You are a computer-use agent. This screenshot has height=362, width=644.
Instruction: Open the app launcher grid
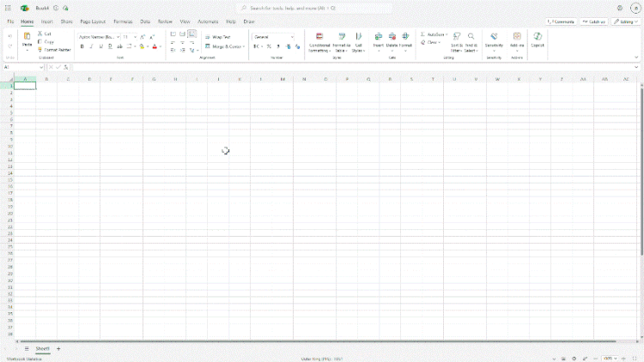pyautogui.click(x=8, y=8)
